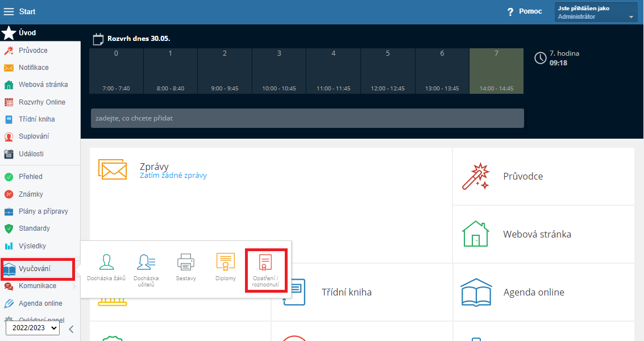644x341 pixels.
Task: Open the Třídní kniha tile label
Action: [x=347, y=292]
